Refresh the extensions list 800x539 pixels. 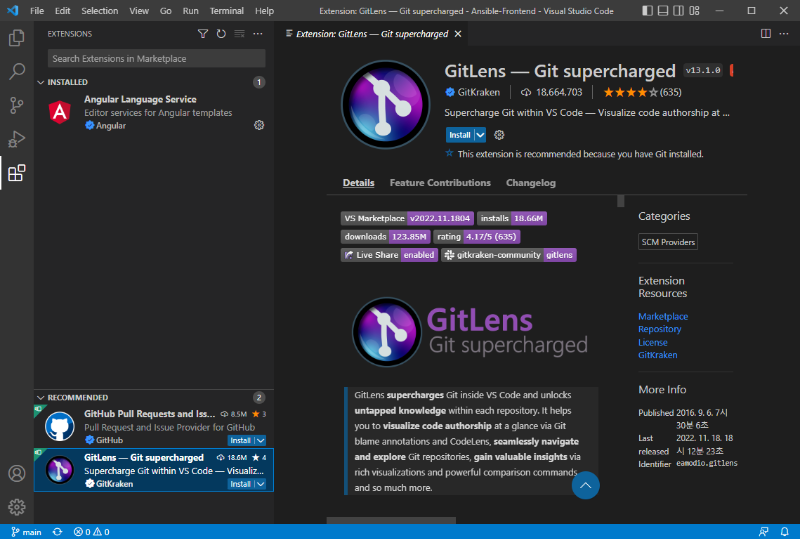pos(221,34)
